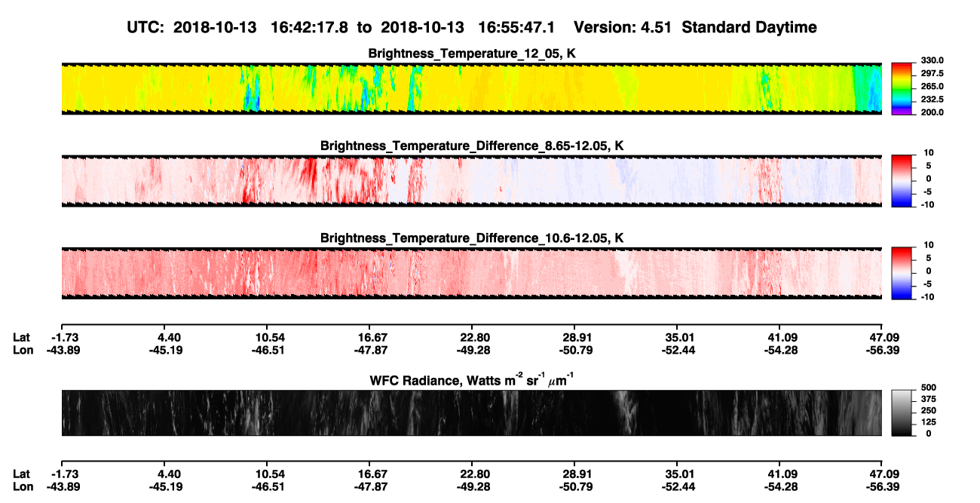Click the '-10' tick on the 10.6-12.05 colorbar
Screen dimensions: 980x503
click(926, 297)
